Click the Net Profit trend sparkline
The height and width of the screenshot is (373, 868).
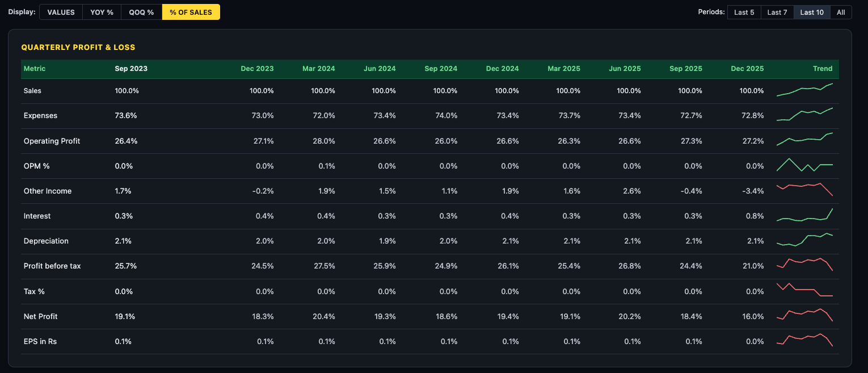pos(805,315)
